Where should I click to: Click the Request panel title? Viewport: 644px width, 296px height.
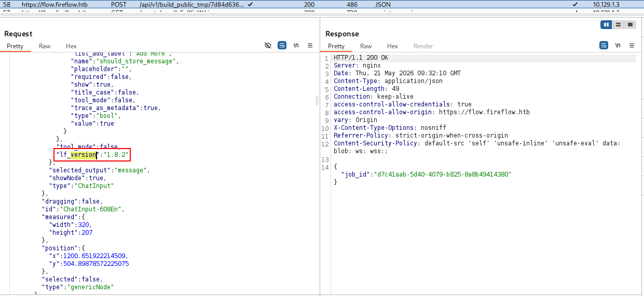pyautogui.click(x=18, y=34)
